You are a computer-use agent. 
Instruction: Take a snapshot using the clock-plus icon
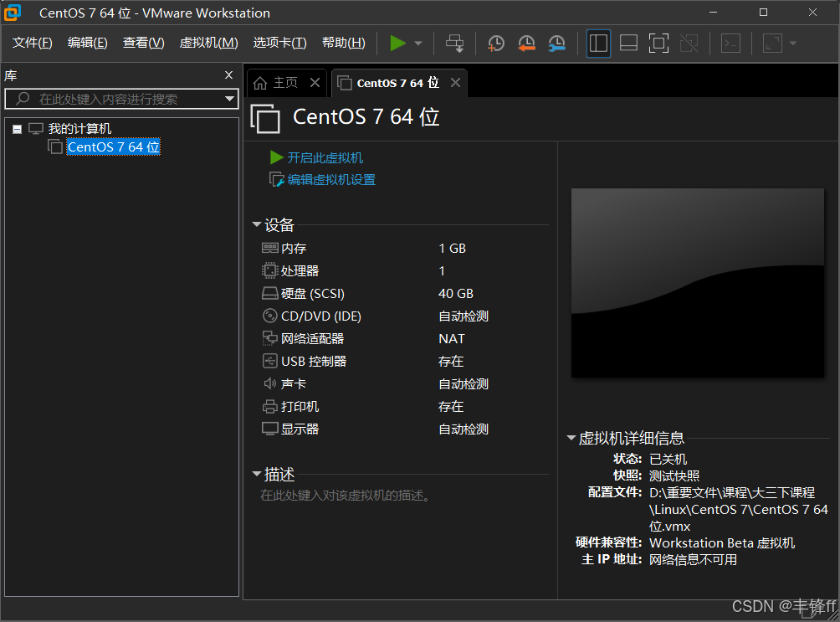tap(496, 43)
